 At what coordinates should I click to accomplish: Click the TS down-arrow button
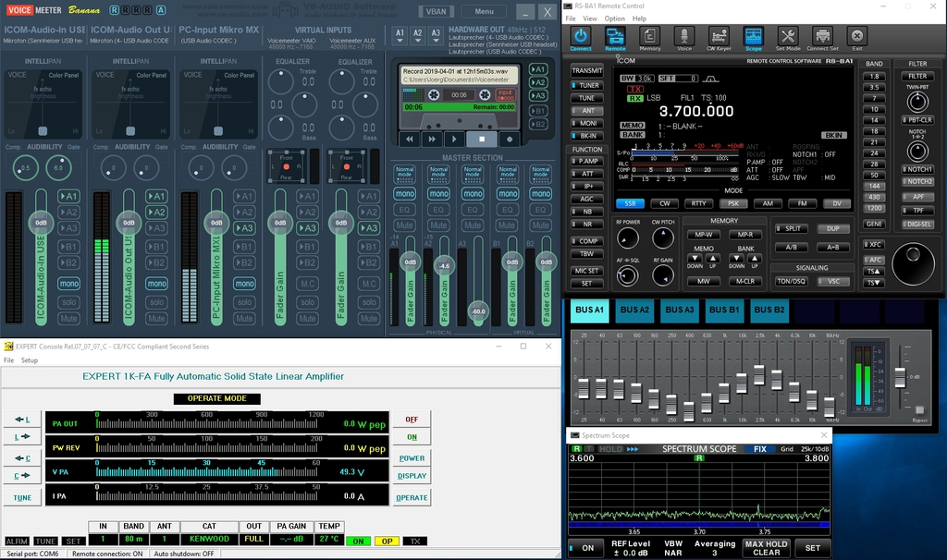pyautogui.click(x=874, y=283)
